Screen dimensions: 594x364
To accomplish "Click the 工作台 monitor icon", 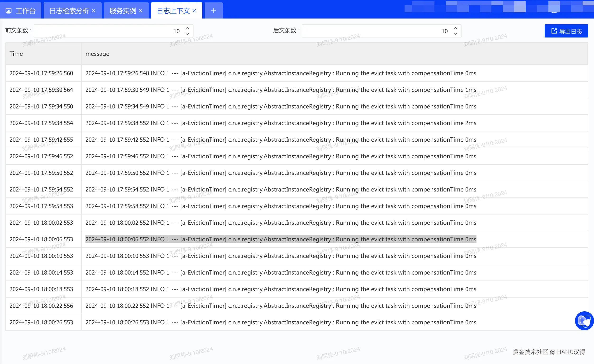I will tap(9, 11).
